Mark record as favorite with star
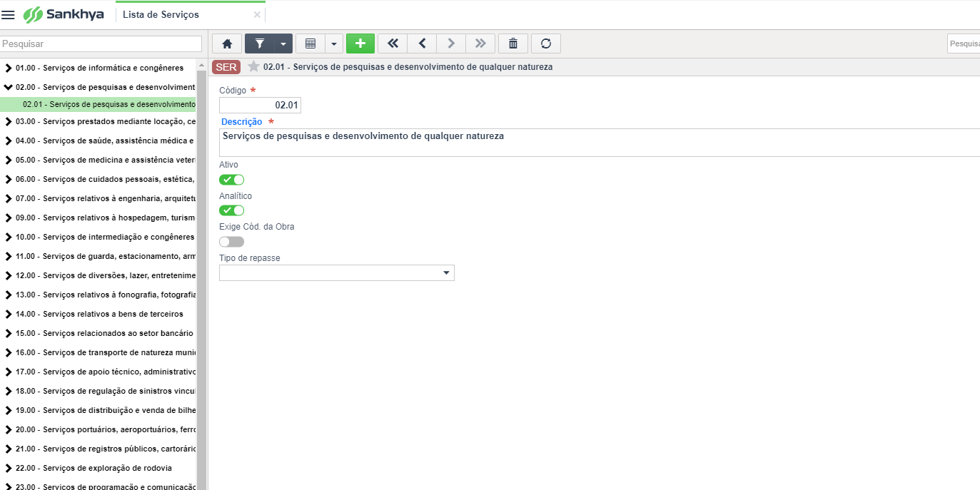 click(x=253, y=66)
